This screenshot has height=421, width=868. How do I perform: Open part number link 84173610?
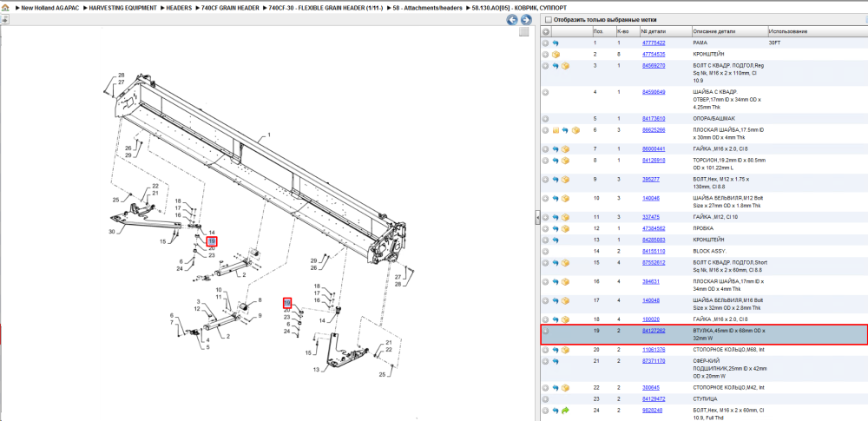pos(654,119)
